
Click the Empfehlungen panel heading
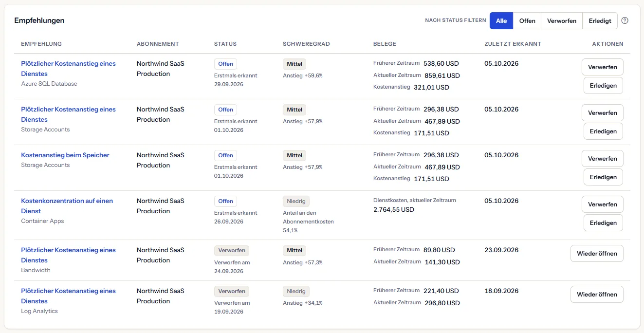(39, 20)
